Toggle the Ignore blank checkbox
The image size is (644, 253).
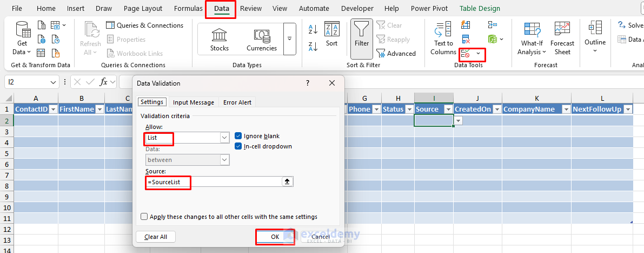(238, 136)
